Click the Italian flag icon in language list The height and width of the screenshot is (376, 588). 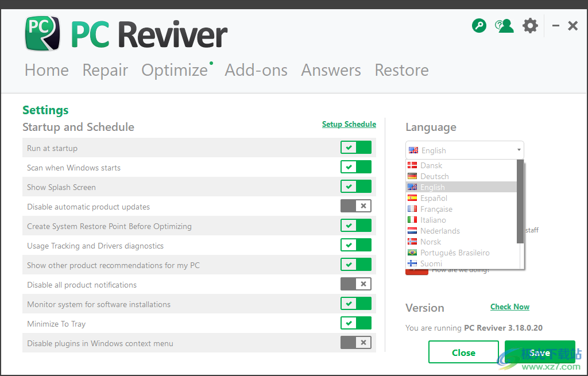point(412,220)
